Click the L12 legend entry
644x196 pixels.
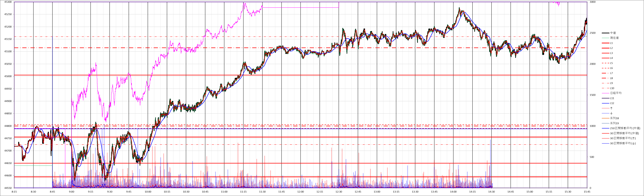(612, 103)
